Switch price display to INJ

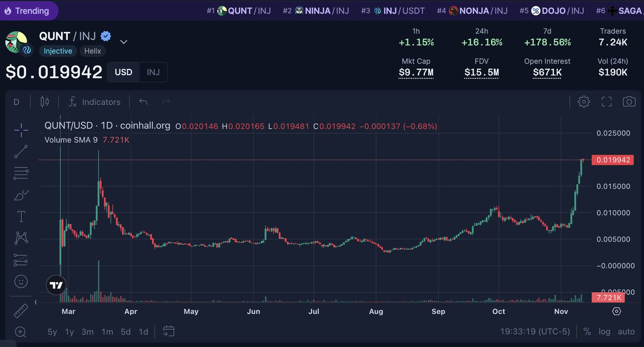click(x=153, y=72)
